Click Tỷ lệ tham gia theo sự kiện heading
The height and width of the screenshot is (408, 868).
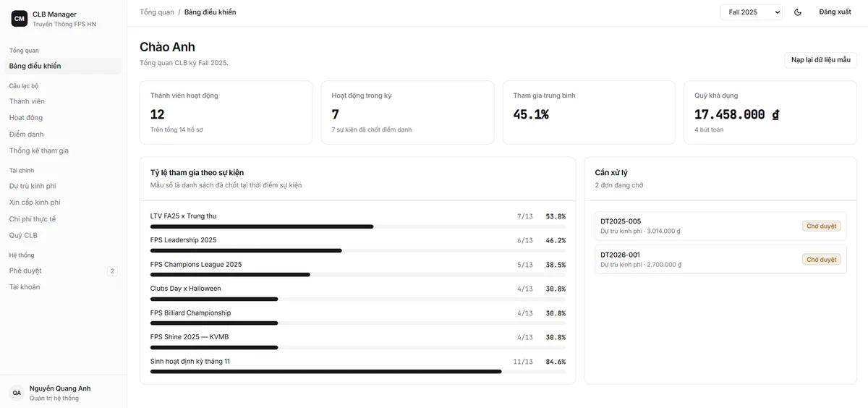(197, 173)
